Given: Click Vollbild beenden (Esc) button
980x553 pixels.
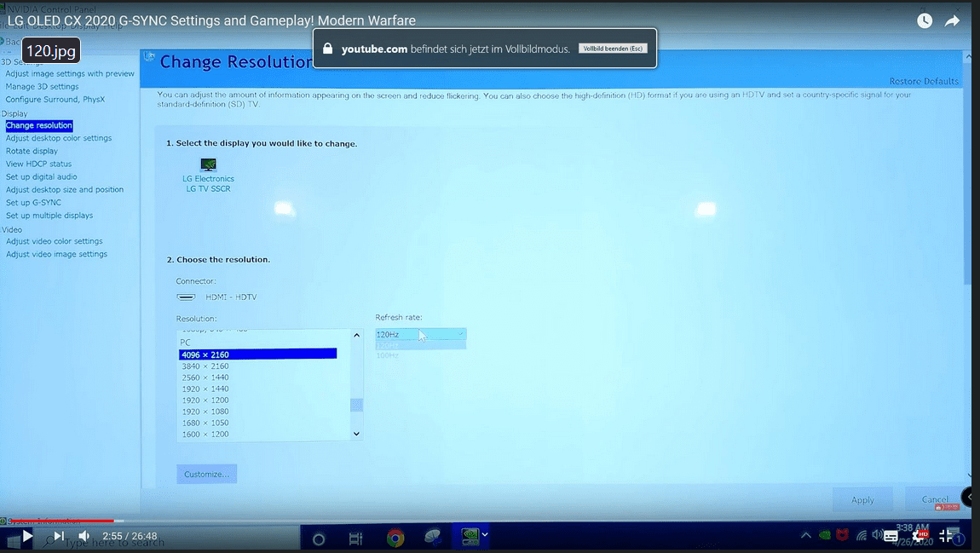Looking at the screenshot, I should pos(613,48).
